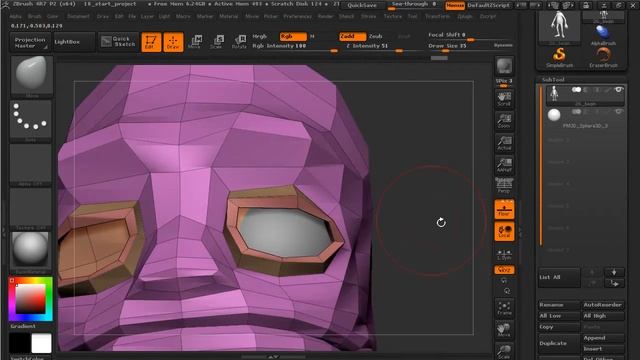640x360 pixels.
Task: Toggle visibility of PM3D_Sphere3D subtool eye
Action: pyautogui.click(x=619, y=111)
